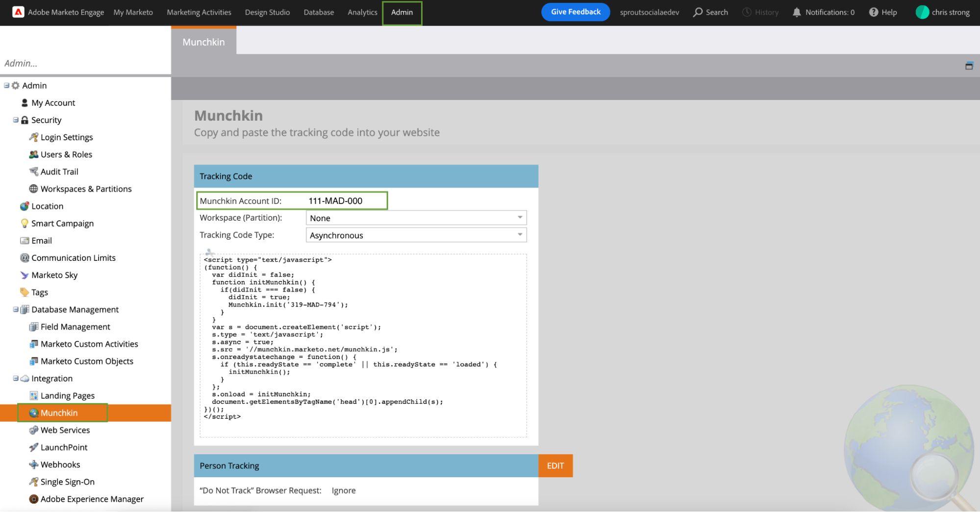
Task: Open Marketing Activities in top navigation
Action: [x=199, y=12]
